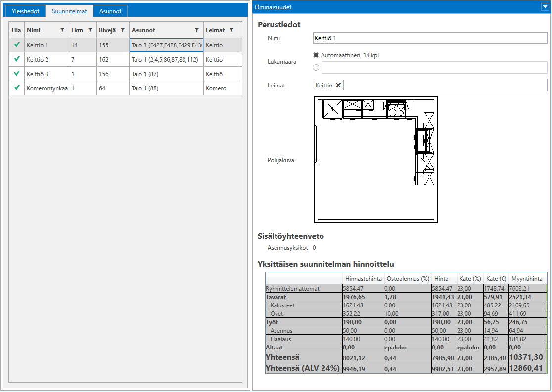
Task: Click the Ostoalennus (%) column header
Action: coord(408,279)
